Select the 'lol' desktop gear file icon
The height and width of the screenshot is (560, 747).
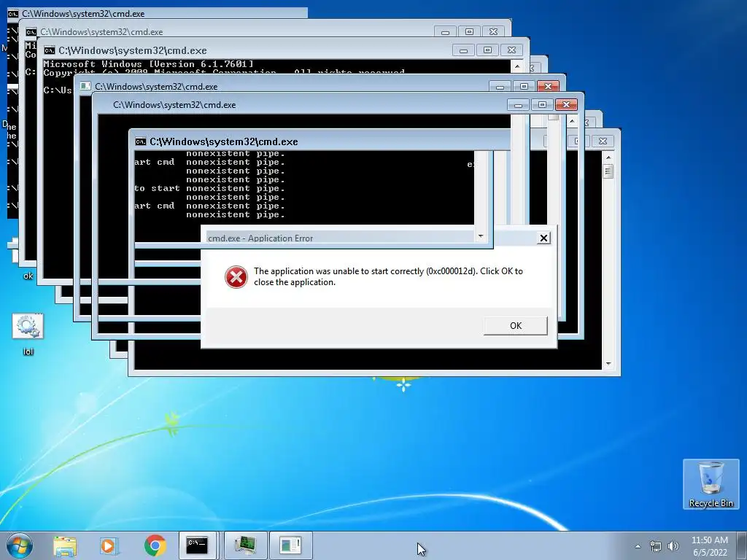[28, 333]
